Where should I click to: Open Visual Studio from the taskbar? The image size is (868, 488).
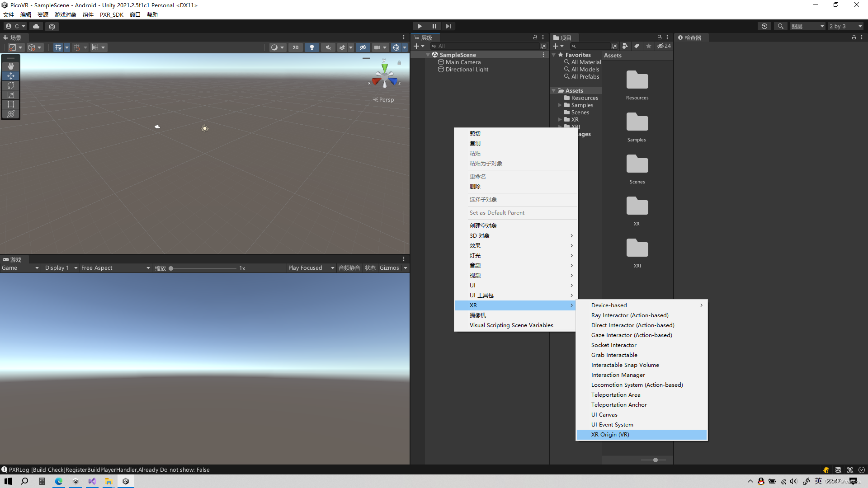(92, 481)
